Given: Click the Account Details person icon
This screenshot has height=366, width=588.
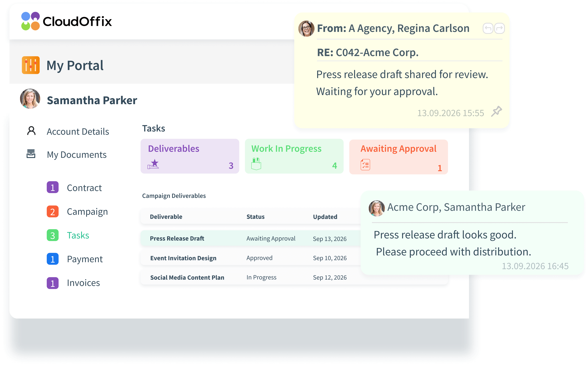Looking at the screenshot, I should point(31,131).
